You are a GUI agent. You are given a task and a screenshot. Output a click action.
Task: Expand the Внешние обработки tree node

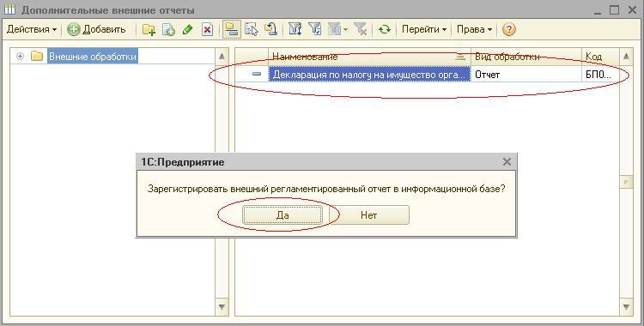click(20, 57)
